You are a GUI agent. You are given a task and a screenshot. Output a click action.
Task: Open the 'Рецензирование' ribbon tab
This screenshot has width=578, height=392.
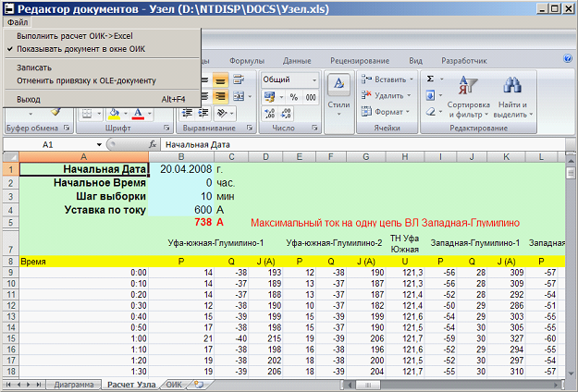(x=359, y=60)
